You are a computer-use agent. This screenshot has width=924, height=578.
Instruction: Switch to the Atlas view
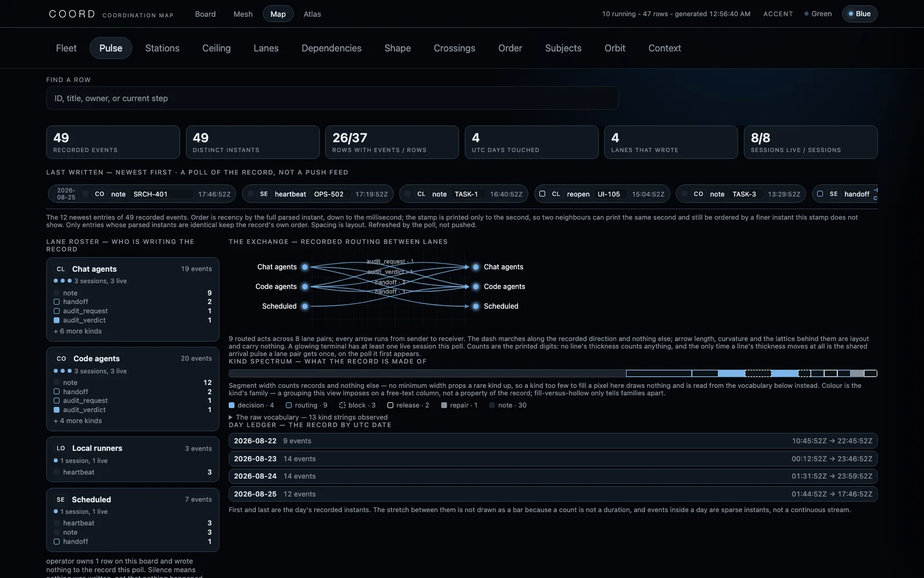[312, 14]
